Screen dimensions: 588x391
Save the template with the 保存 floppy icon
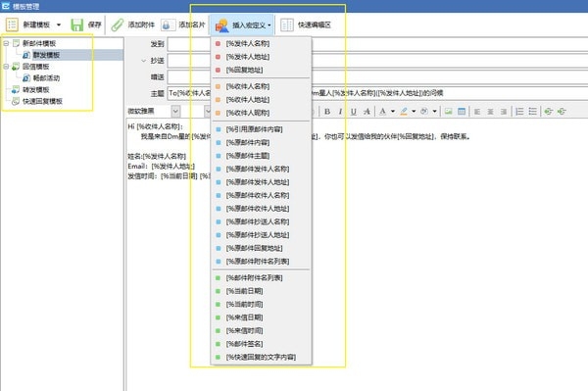coord(77,24)
